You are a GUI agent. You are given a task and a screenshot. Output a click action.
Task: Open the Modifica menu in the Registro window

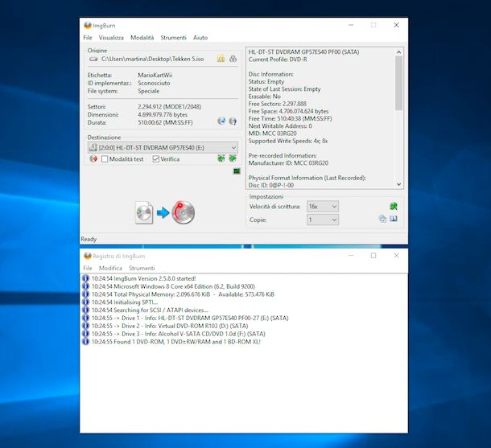click(110, 268)
